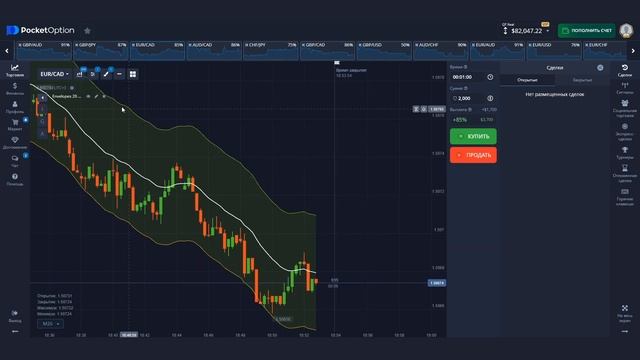
Task: Remove the Envelopes indicator with its close icon
Action: [104, 96]
